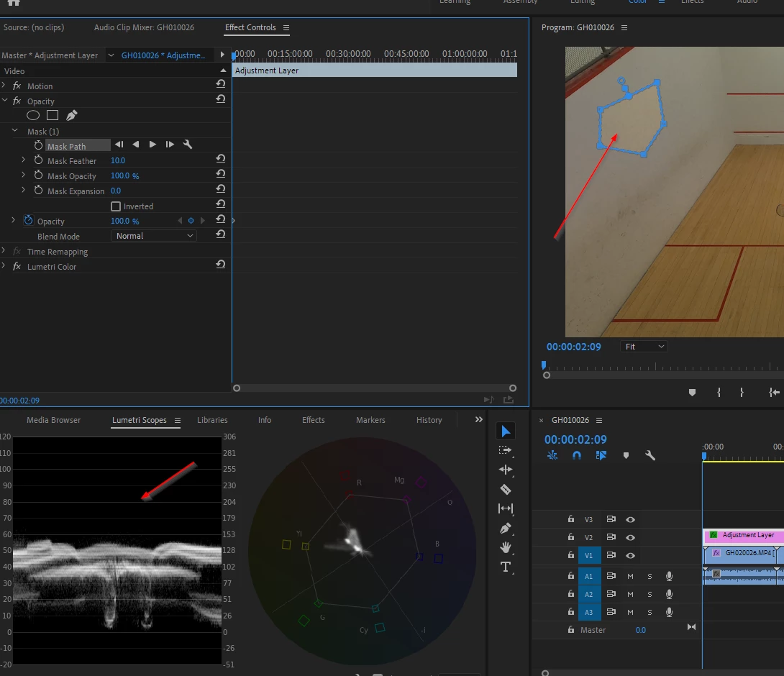The height and width of the screenshot is (676, 784).
Task: Click Mark In button in program monitor
Action: tap(719, 393)
